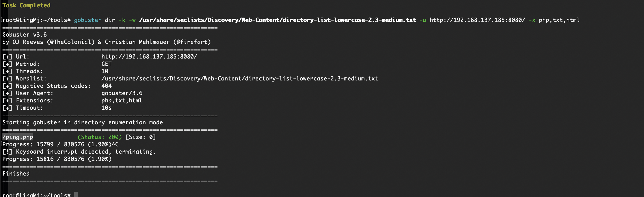
Task: Click the bold wordlist path argument
Action: [x=278, y=20]
